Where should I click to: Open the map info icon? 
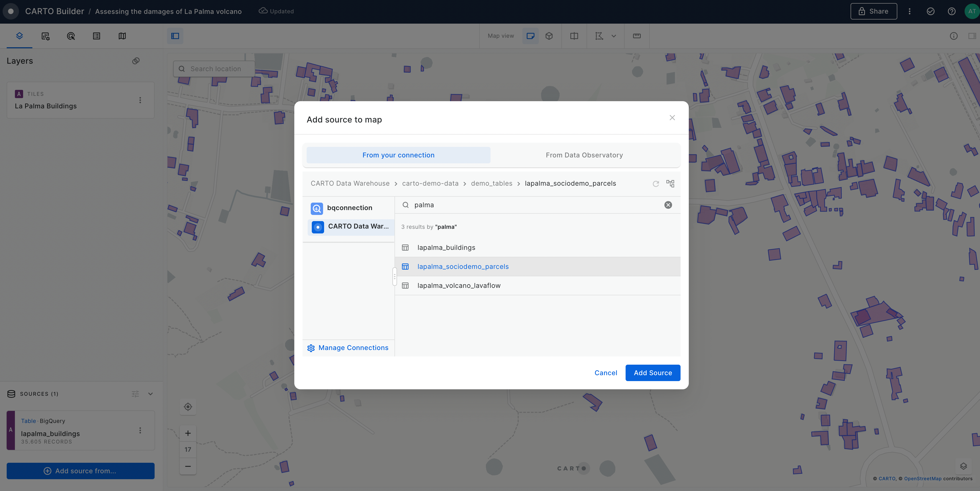click(954, 36)
